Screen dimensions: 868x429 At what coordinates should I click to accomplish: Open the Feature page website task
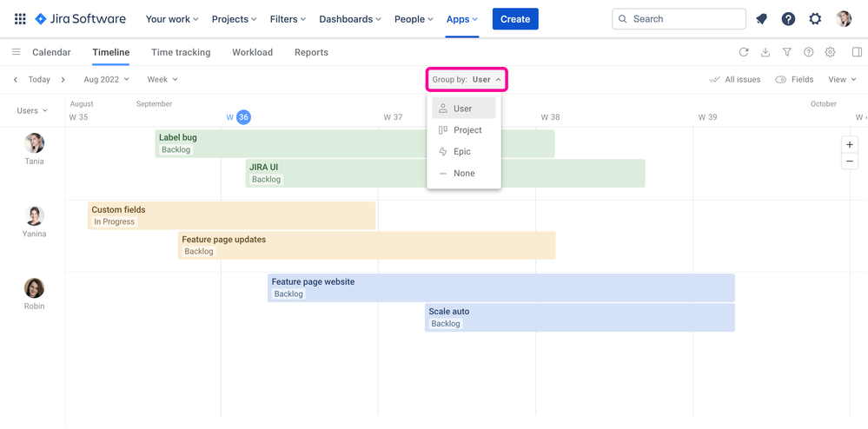point(501,287)
